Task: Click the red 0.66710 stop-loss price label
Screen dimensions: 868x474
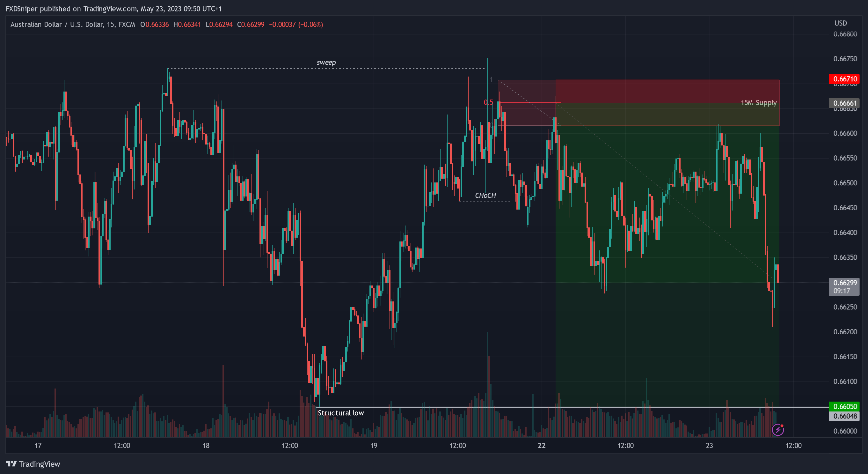Action: click(x=844, y=79)
